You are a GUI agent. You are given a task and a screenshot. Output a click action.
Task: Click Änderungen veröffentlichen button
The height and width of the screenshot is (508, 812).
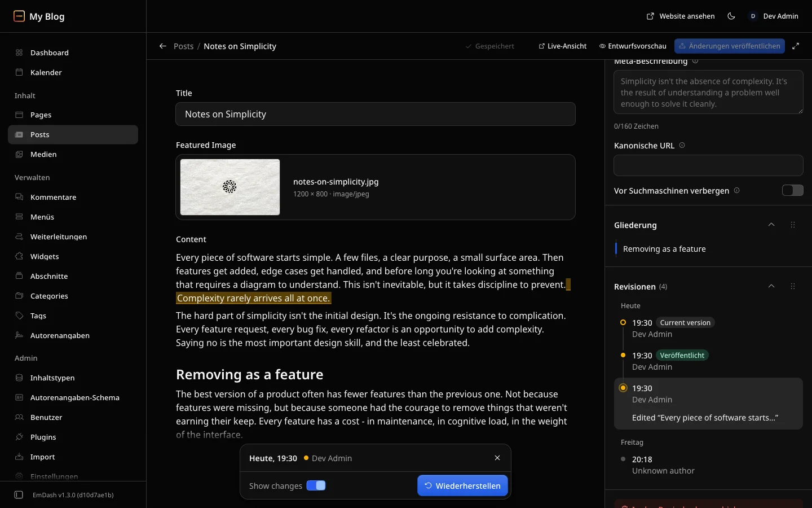tap(730, 46)
